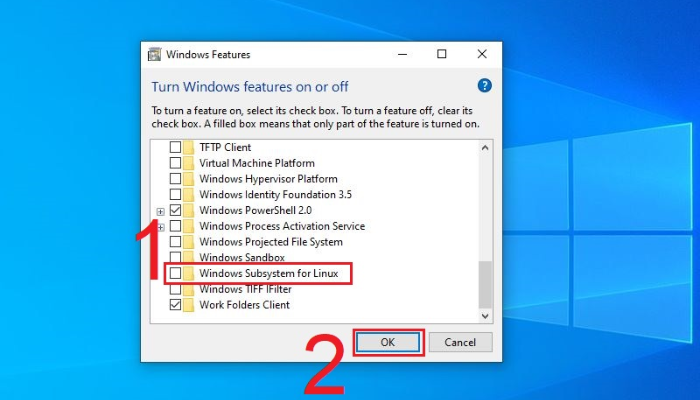Screen dimensions: 700x400
Task: Select the Windows Projected File System item
Action: coord(270,242)
